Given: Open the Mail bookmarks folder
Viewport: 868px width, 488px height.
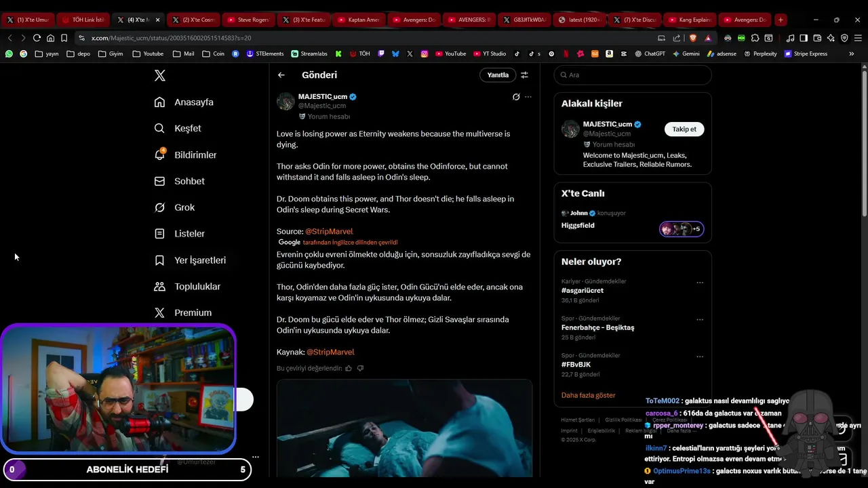Looking at the screenshot, I should point(184,54).
